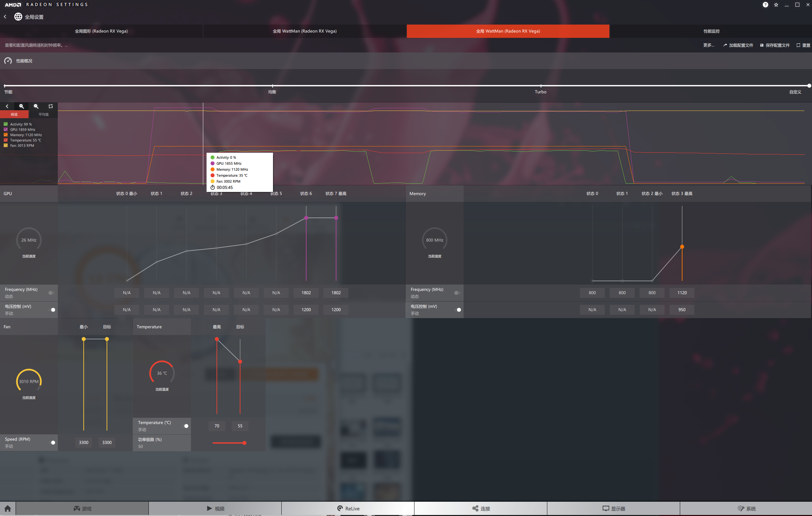Click the 保存配置文件 save profile icon
Viewport: 812px width, 516px height.
pos(762,45)
